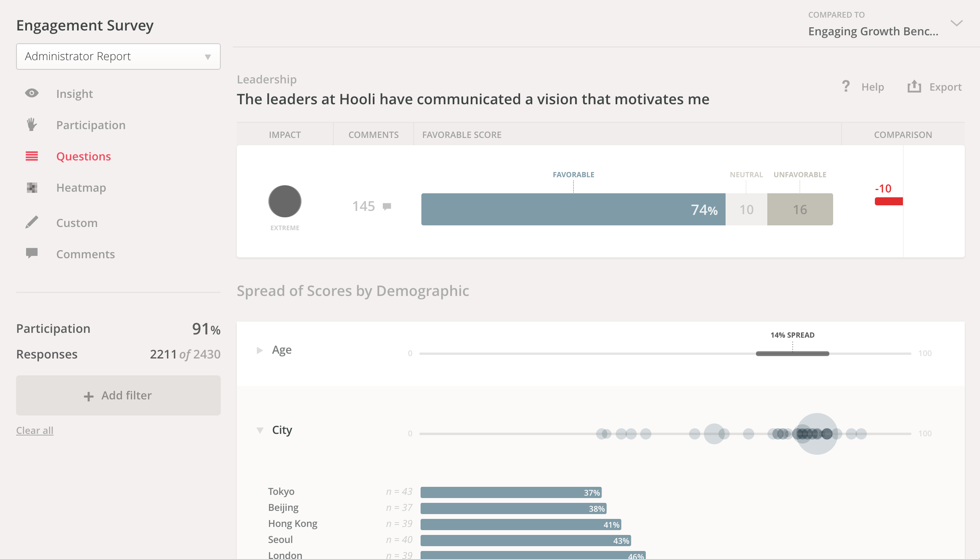Open the Custom section
Image resolution: width=980 pixels, height=559 pixels.
coord(77,223)
